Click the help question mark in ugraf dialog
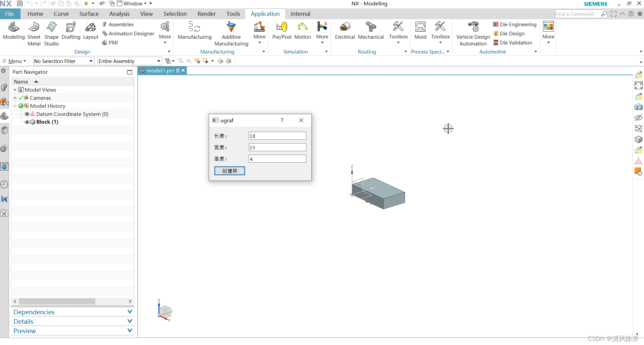Image resolution: width=644 pixels, height=345 pixels. coord(282,120)
